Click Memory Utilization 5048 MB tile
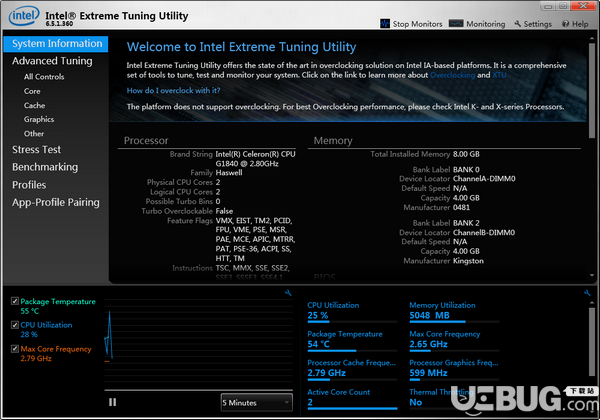The height and width of the screenshot is (420, 600). (x=454, y=312)
